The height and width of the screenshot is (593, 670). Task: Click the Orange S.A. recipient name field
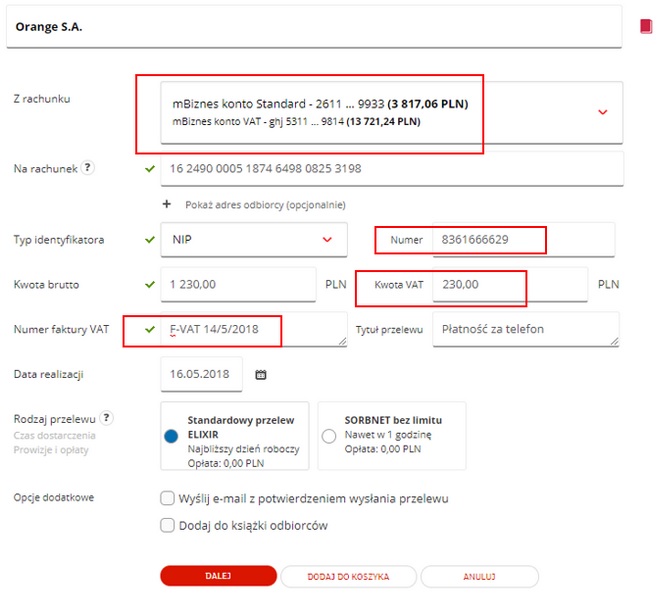pos(314,26)
